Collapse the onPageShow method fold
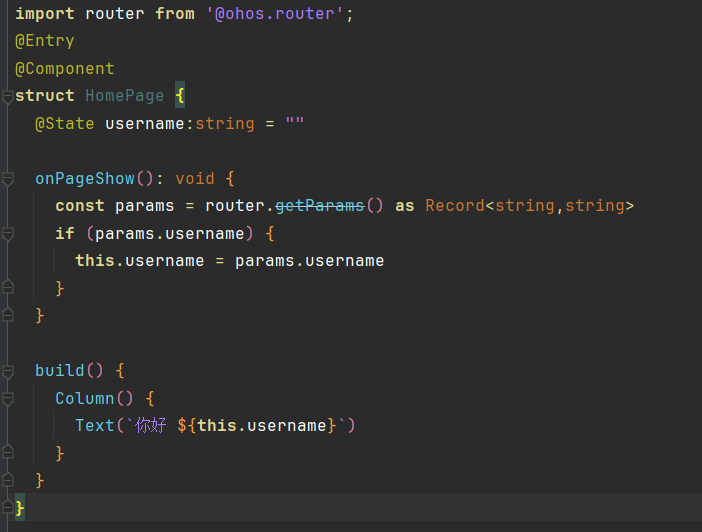The image size is (702, 532). click(7, 179)
